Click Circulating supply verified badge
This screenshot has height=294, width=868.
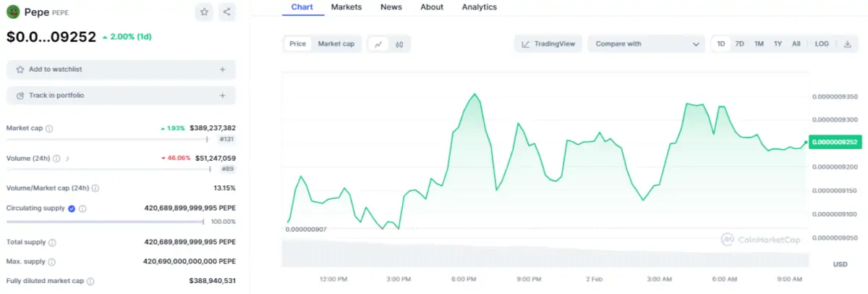tap(72, 209)
